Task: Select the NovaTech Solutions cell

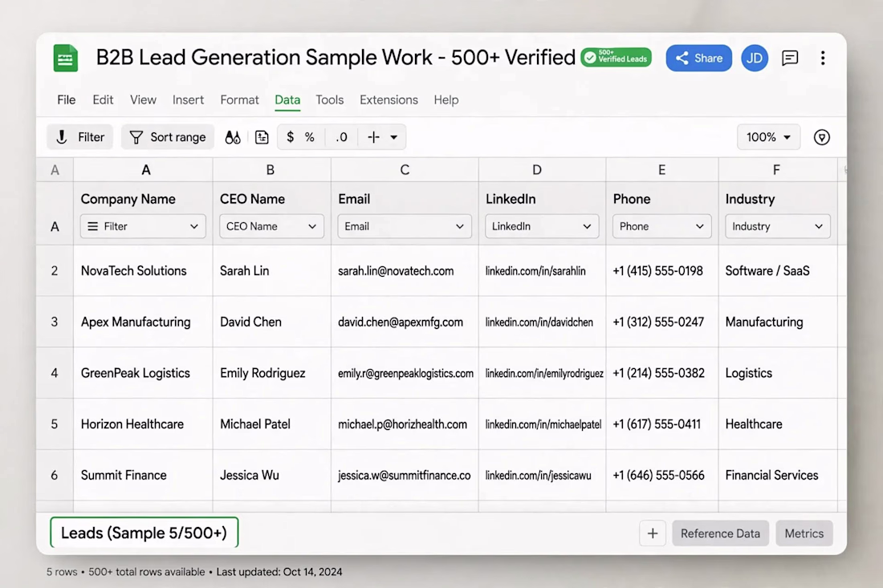Action: (143, 270)
